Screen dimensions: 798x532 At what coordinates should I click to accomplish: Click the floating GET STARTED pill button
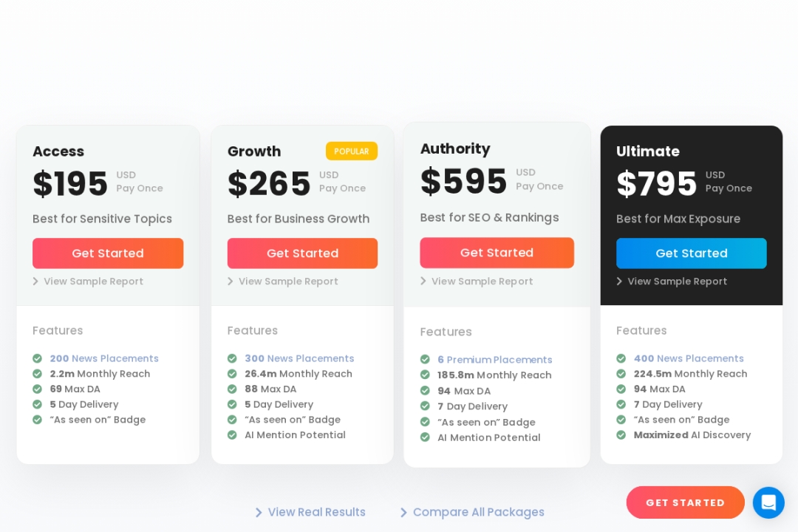685,502
